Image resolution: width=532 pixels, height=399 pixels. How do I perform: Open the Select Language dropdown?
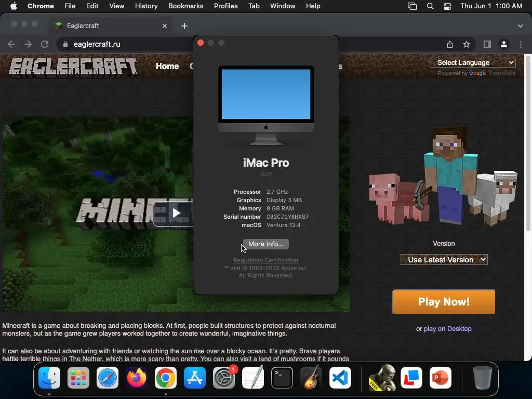473,62
